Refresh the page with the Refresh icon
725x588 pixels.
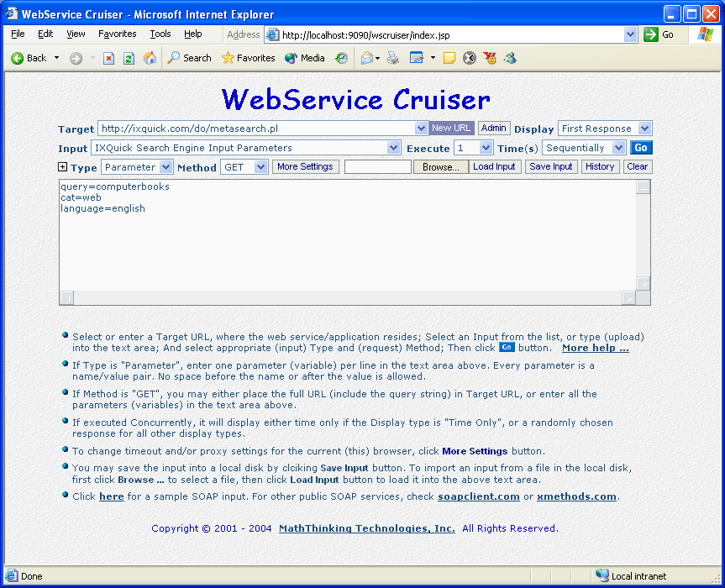pos(129,58)
